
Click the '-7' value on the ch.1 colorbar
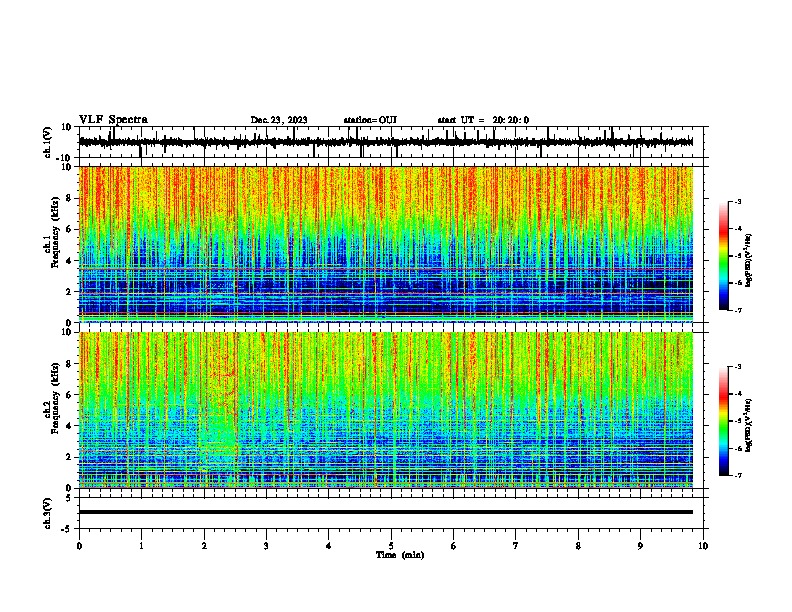737,310
